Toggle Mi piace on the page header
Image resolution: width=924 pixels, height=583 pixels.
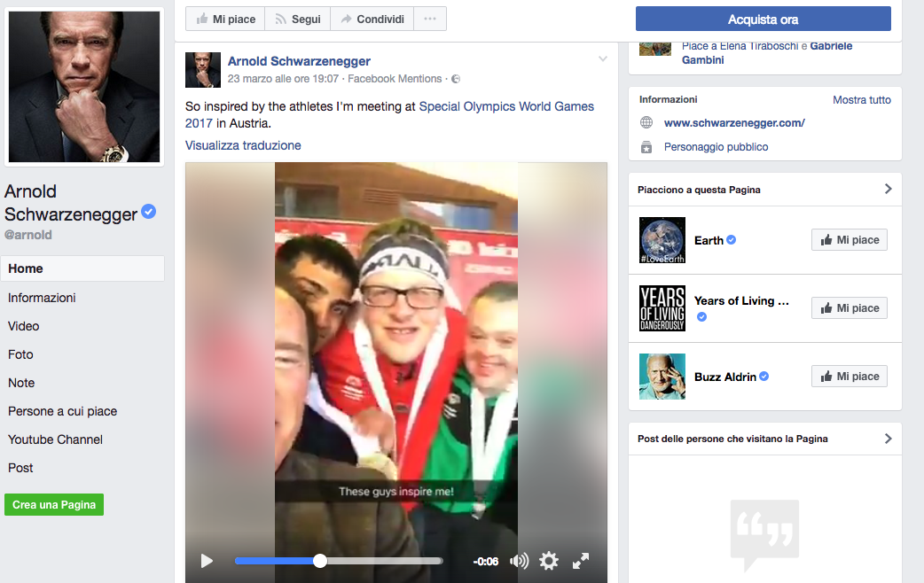click(224, 18)
